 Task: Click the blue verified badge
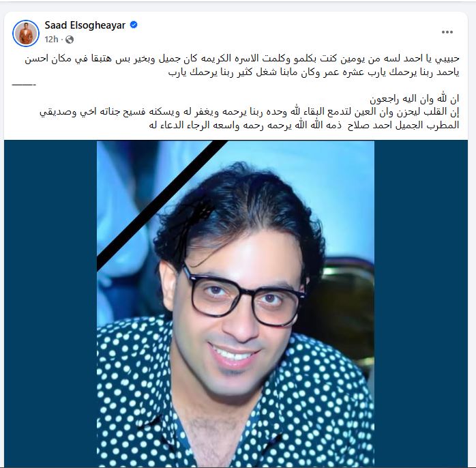click(x=134, y=25)
